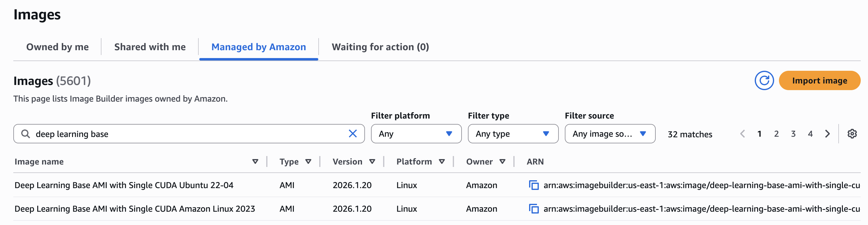Click the refresh images icon

764,80
